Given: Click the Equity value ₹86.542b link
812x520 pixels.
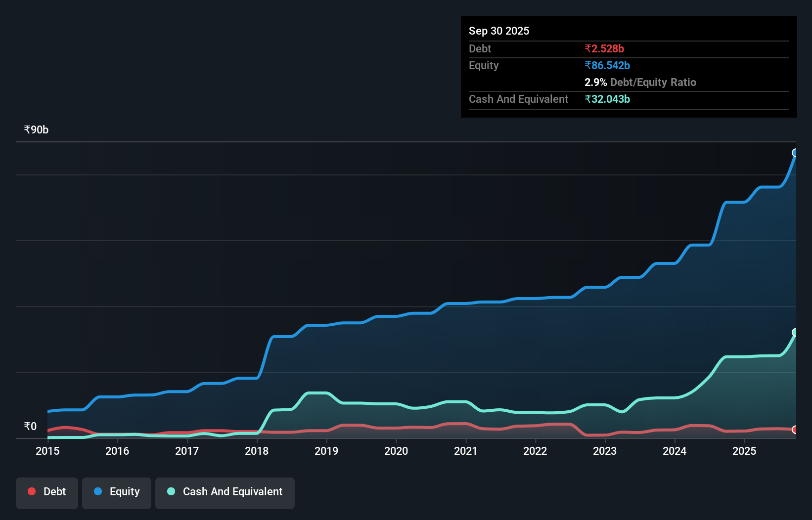Looking at the screenshot, I should pyautogui.click(x=607, y=65).
